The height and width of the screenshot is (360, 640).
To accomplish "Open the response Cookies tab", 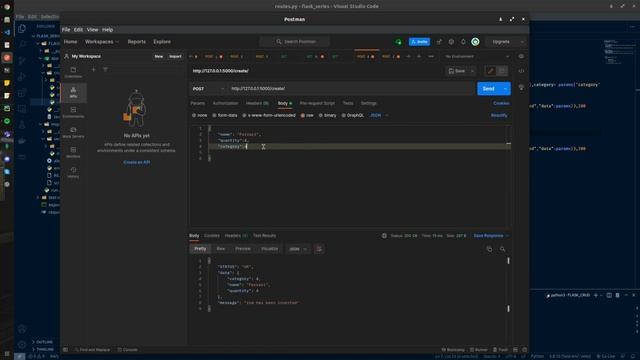I will [211, 236].
